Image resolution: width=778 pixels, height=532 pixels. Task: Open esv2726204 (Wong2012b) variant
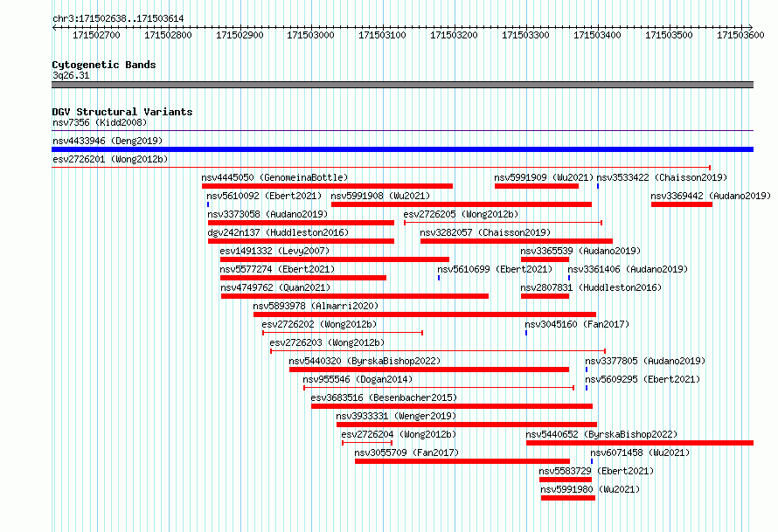click(399, 434)
